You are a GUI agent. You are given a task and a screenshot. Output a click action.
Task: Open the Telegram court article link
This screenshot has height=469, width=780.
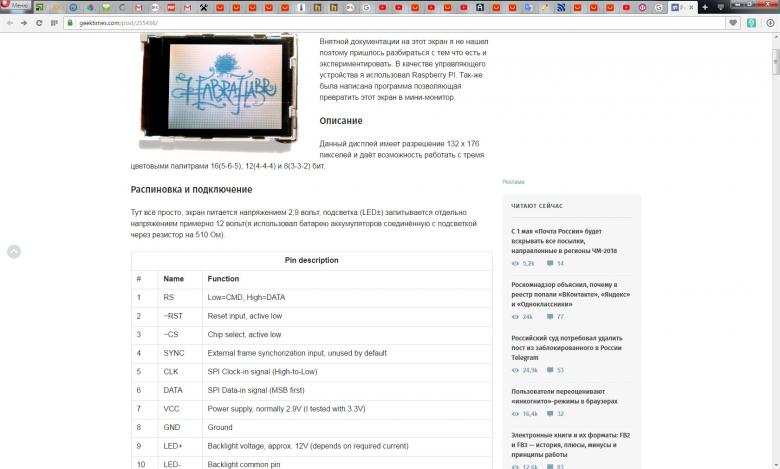[x=567, y=348]
